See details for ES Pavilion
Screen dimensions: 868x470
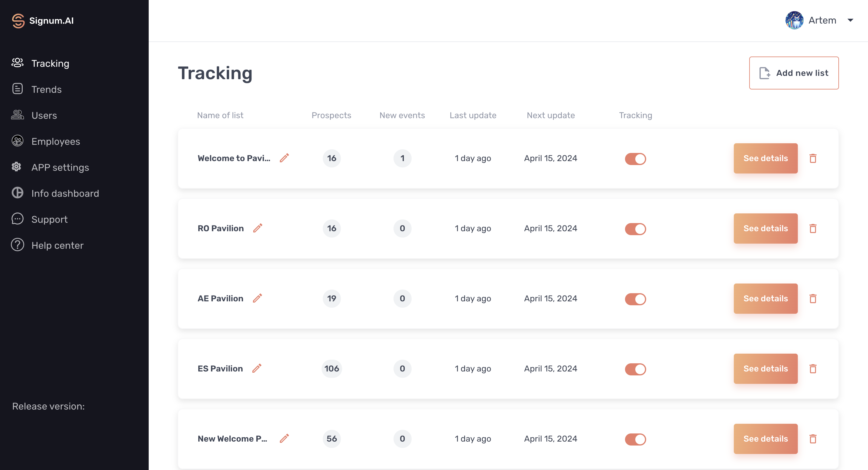(766, 369)
